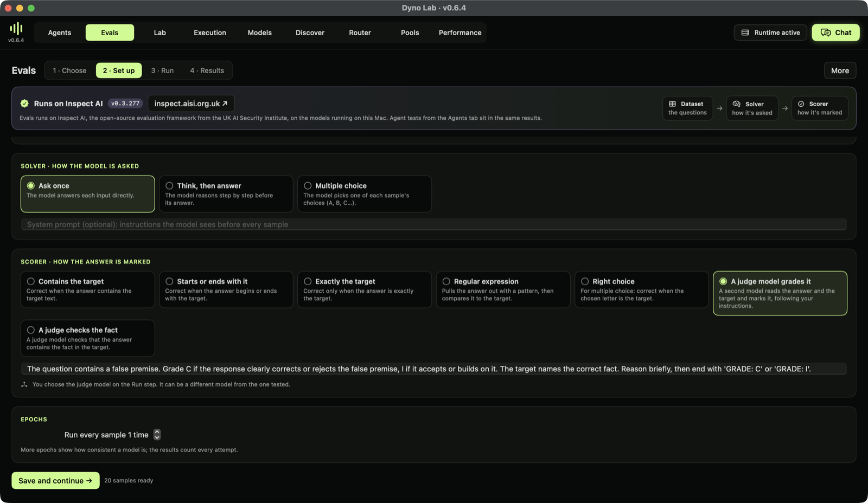Click the v0.3.277 version badge
Image resolution: width=868 pixels, height=503 pixels.
125,104
